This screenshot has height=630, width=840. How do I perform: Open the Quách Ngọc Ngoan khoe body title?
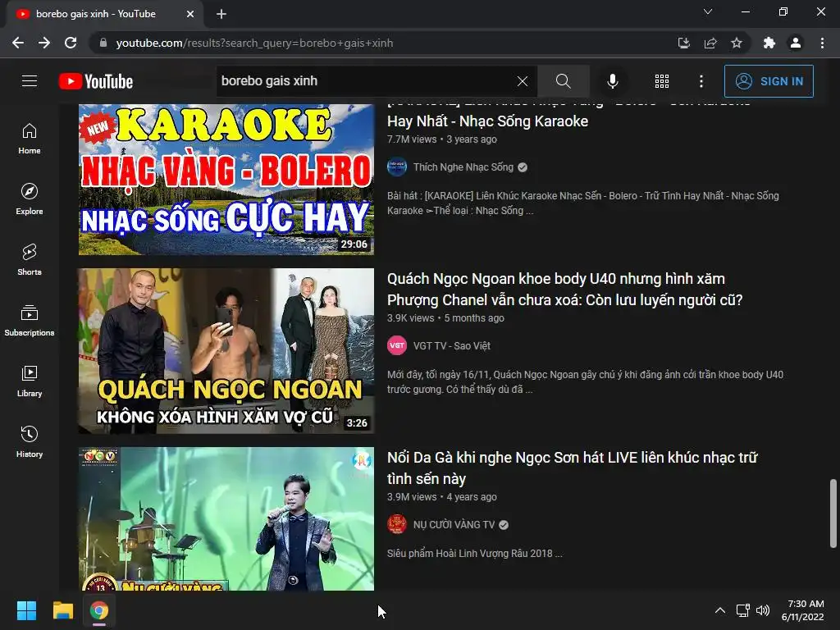point(564,290)
